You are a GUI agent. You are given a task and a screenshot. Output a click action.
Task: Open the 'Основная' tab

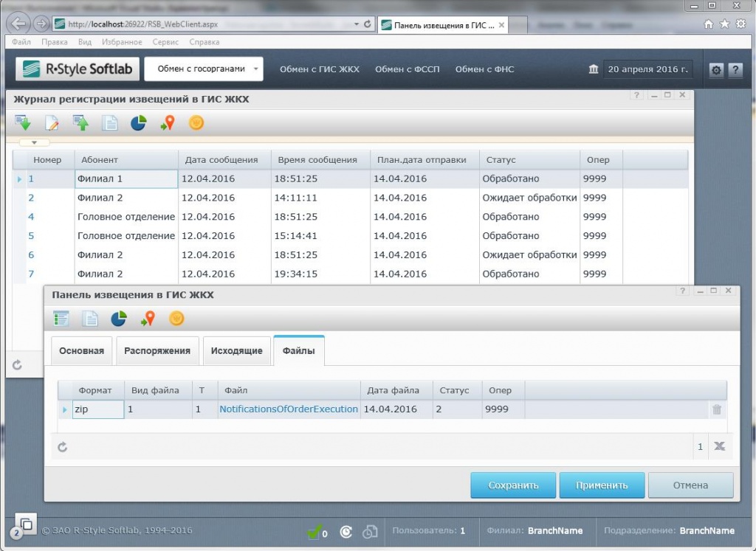click(82, 351)
